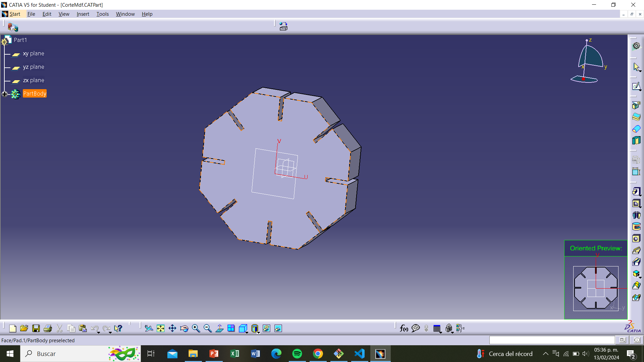Click the Pad extrude icon
The image size is (644, 362).
click(636, 191)
